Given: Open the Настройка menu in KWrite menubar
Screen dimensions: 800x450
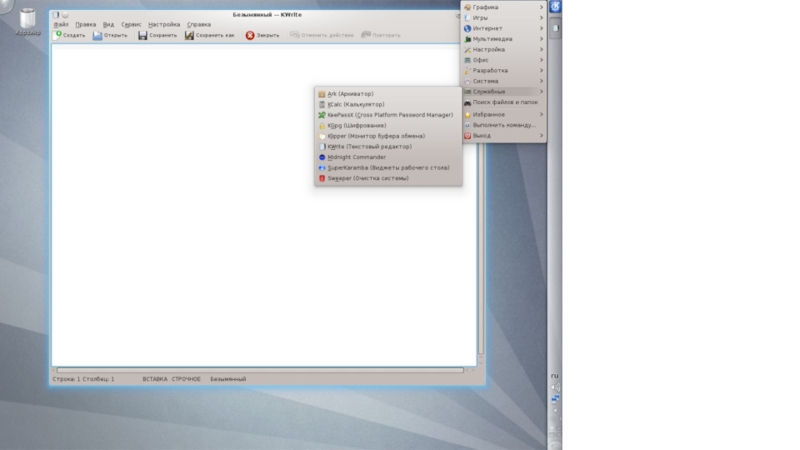Looking at the screenshot, I should pyautogui.click(x=164, y=24).
